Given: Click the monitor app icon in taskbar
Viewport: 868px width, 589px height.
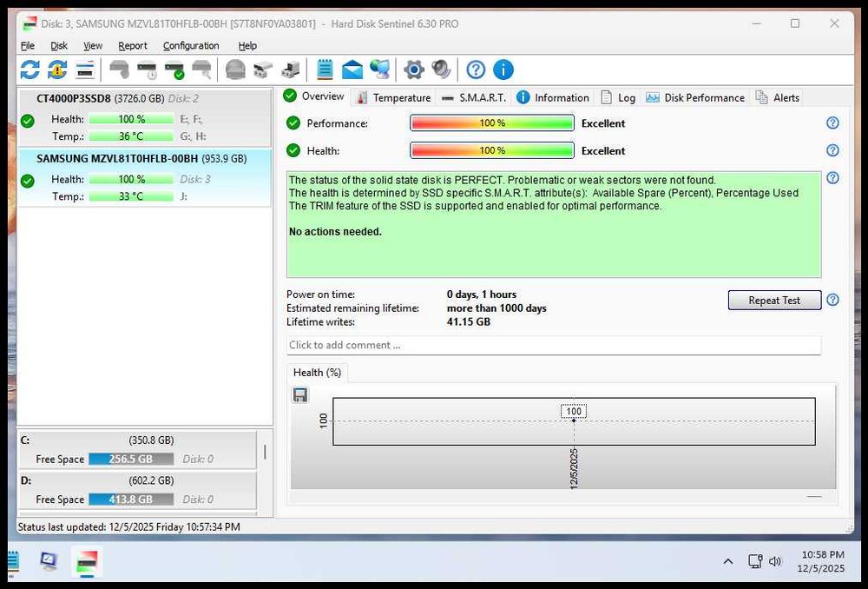Looking at the screenshot, I should pos(49,560).
